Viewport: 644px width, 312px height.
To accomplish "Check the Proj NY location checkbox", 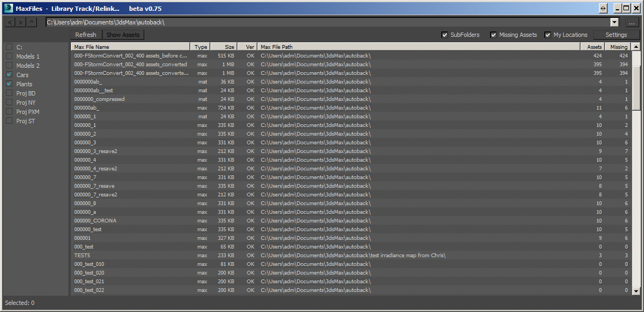I will pyautogui.click(x=9, y=103).
